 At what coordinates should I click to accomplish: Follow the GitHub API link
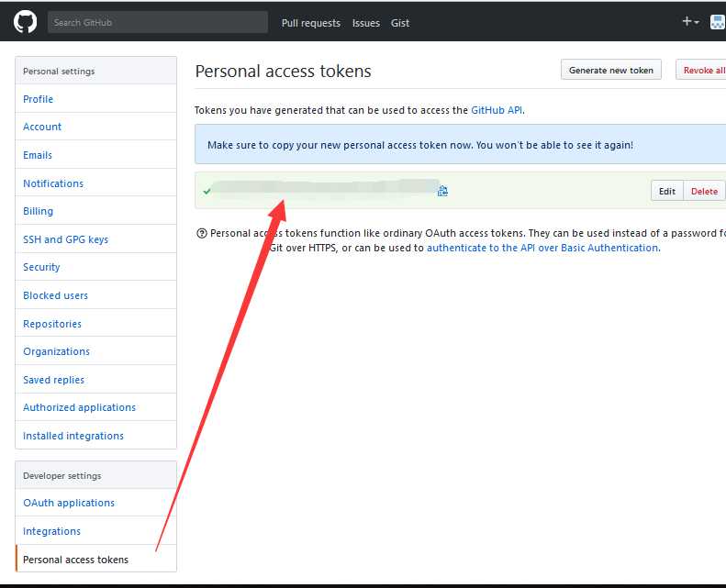497,110
